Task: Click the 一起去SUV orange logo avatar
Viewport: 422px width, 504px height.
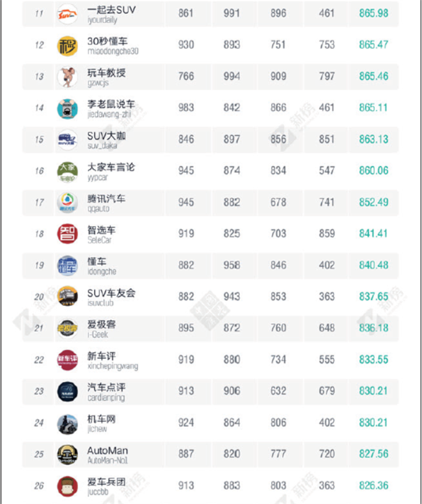Action: click(x=67, y=14)
